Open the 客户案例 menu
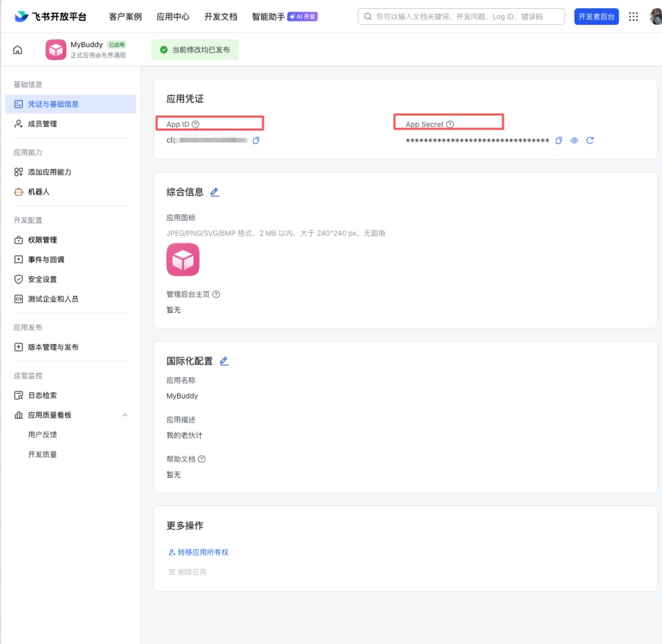Image resolution: width=662 pixels, height=644 pixels. 125,17
